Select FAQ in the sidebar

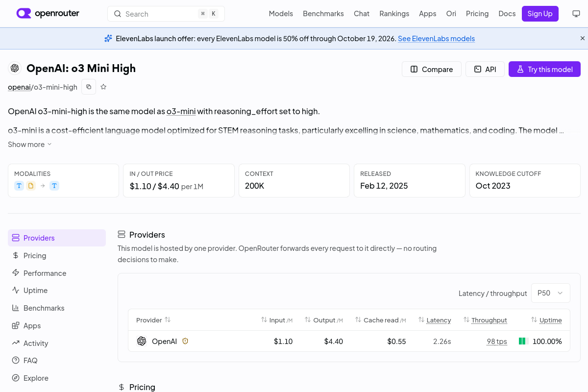(x=57, y=360)
